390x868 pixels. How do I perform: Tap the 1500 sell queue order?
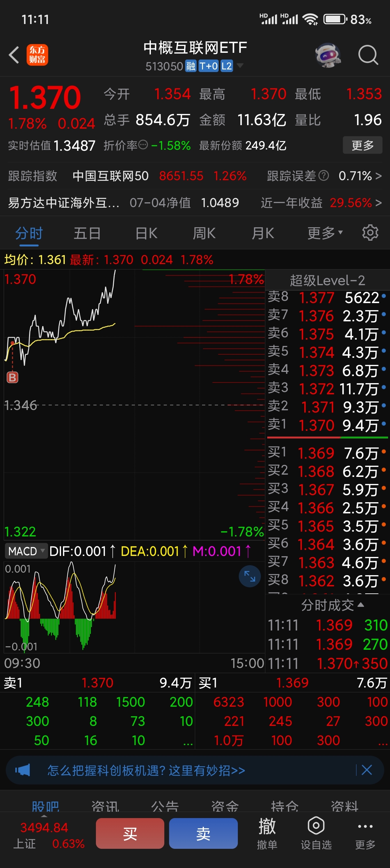pos(130,702)
